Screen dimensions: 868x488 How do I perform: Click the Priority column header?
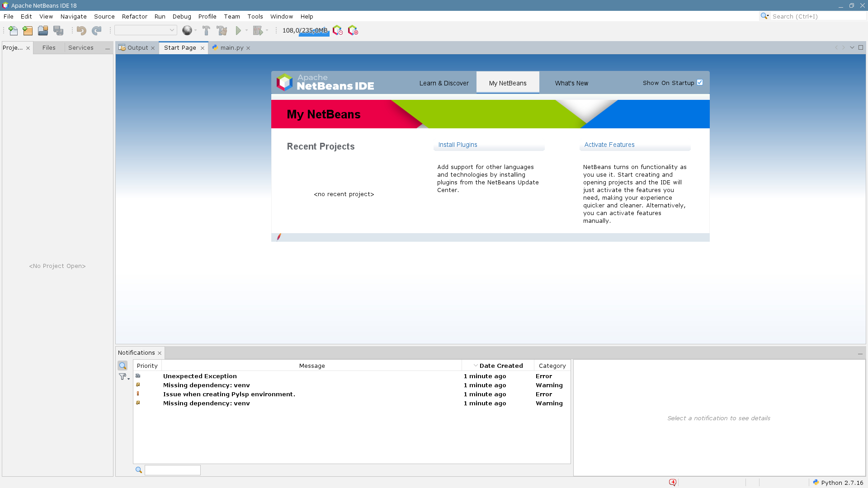[147, 366]
